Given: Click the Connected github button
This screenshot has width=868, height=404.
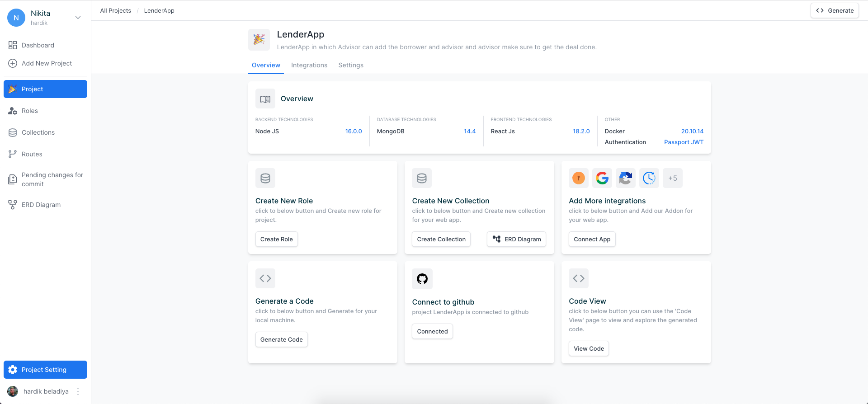Looking at the screenshot, I should tap(432, 331).
